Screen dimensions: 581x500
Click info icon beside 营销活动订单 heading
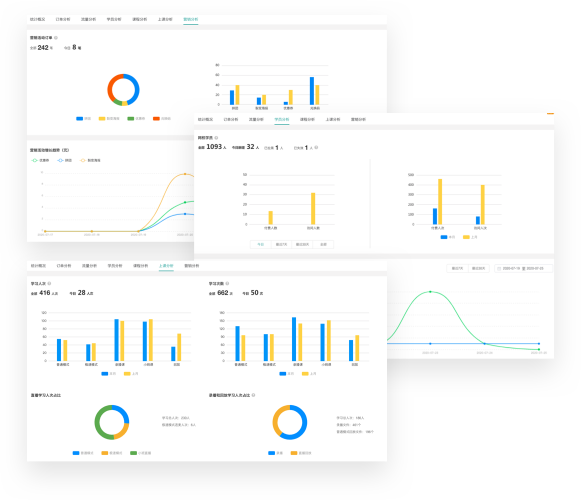56,38
